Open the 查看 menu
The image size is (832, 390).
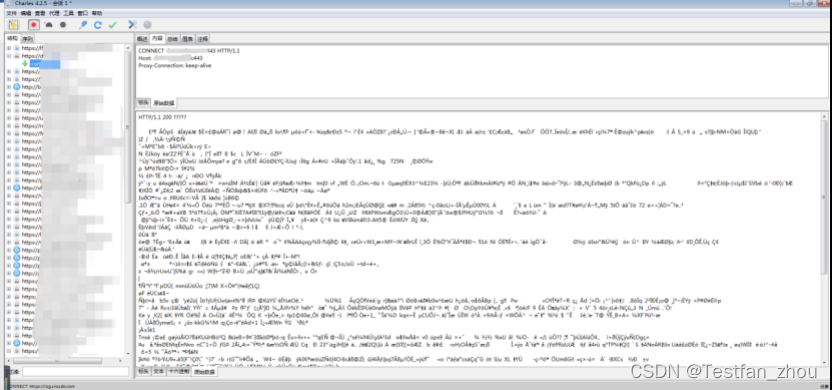point(40,13)
